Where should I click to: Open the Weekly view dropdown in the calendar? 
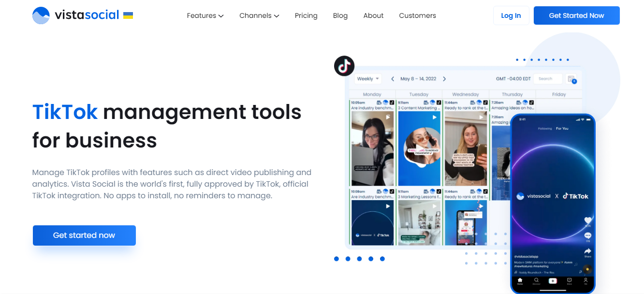[x=368, y=79]
